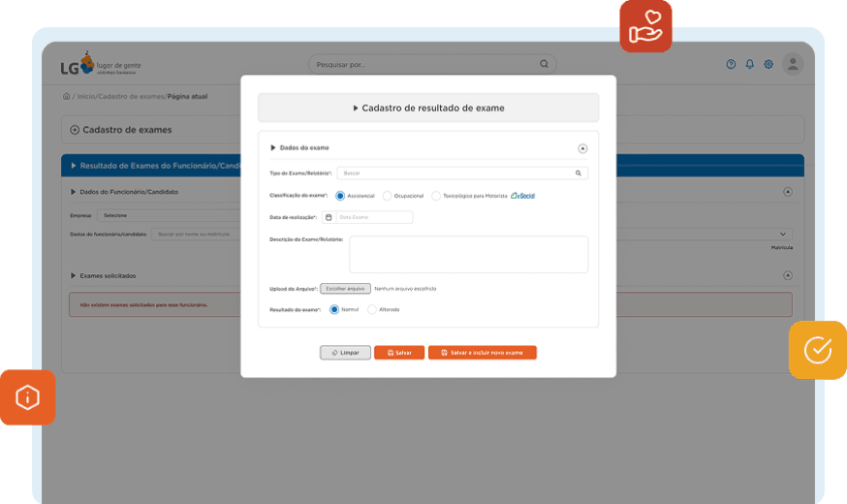Collapse Dados do Funcionário/Candidato circle toggle

[787, 192]
